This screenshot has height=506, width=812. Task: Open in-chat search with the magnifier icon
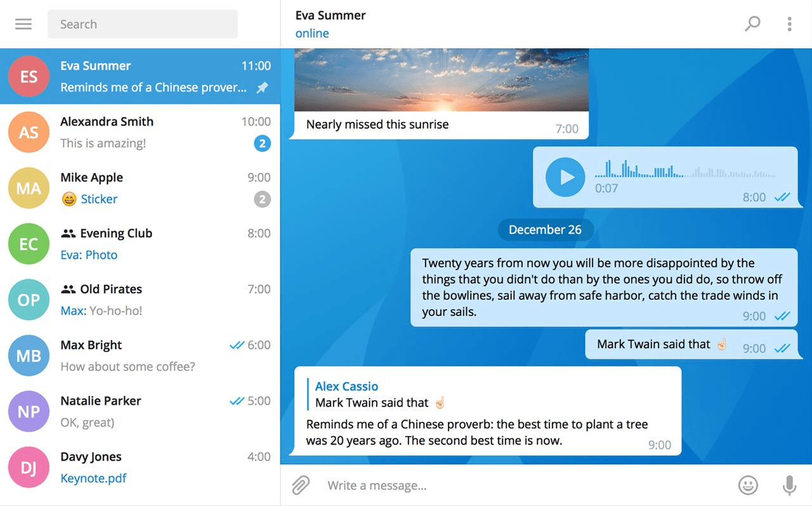point(752,23)
